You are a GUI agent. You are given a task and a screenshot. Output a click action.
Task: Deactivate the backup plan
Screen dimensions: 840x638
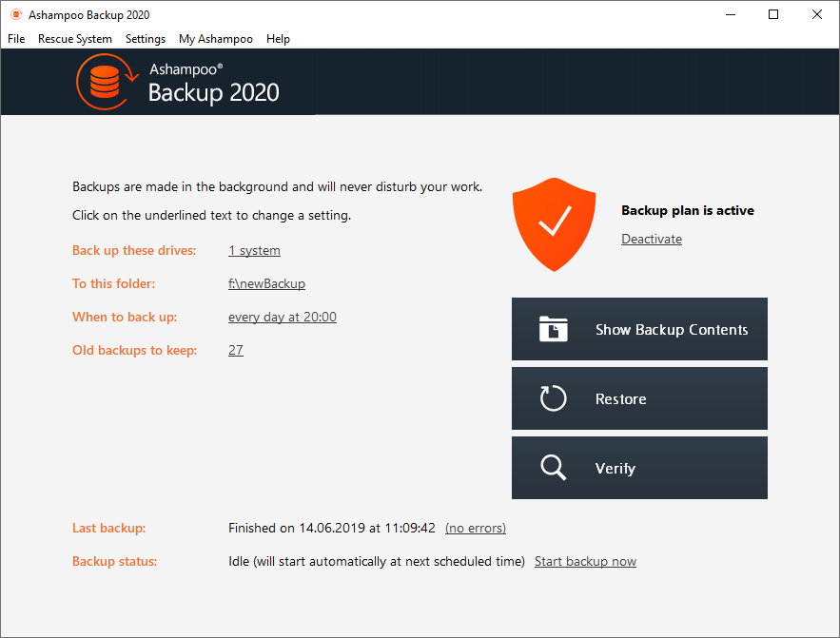click(652, 239)
